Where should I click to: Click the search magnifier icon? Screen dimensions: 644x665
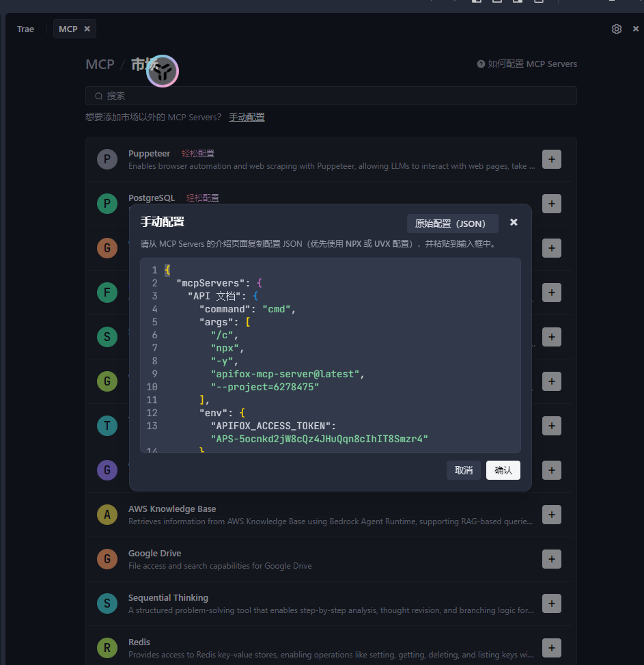(99, 96)
